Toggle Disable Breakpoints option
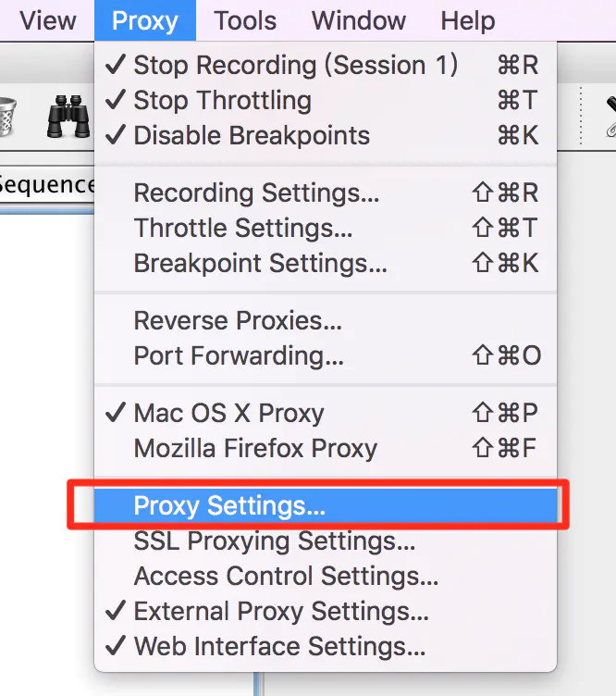 (x=326, y=135)
